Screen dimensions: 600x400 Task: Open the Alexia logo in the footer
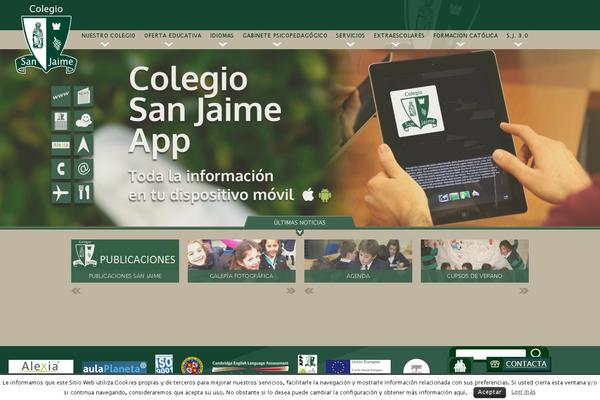click(x=41, y=366)
